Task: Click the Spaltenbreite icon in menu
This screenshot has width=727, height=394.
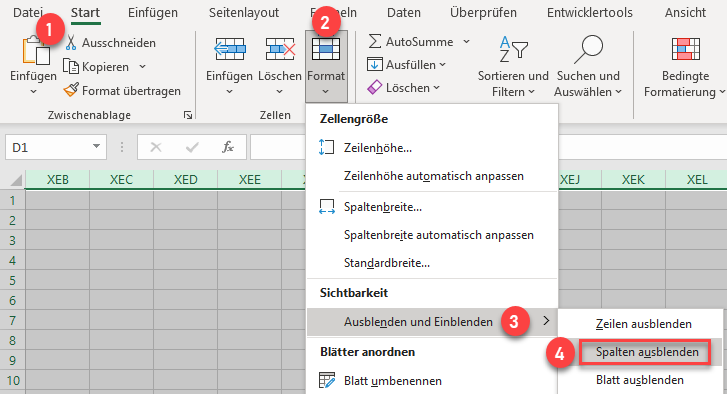Action: tap(326, 207)
